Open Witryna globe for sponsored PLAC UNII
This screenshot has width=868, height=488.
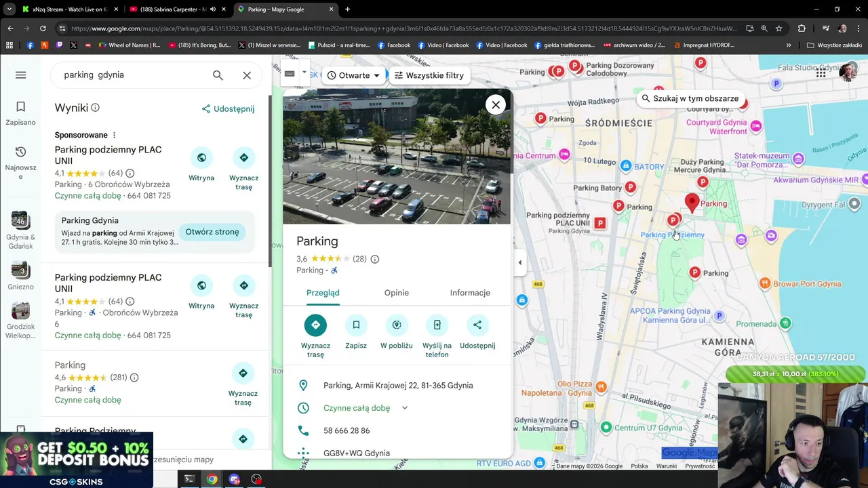coord(201,158)
